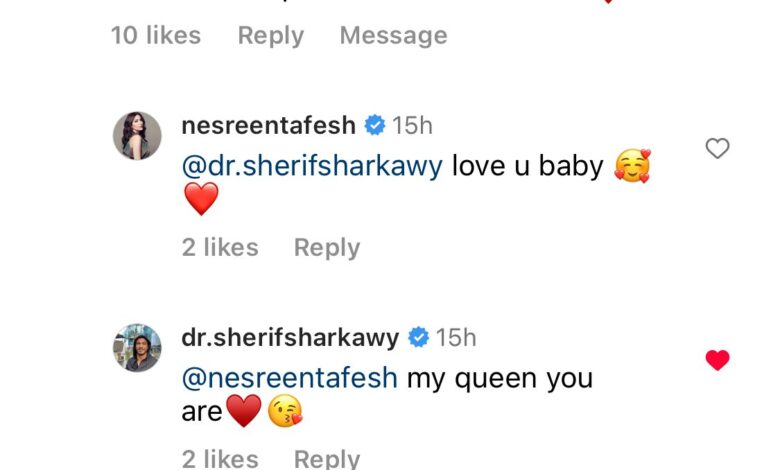The width and height of the screenshot is (780, 470).
Task: View the 2 likes on nesreentafesh's comment
Action: [x=219, y=247]
